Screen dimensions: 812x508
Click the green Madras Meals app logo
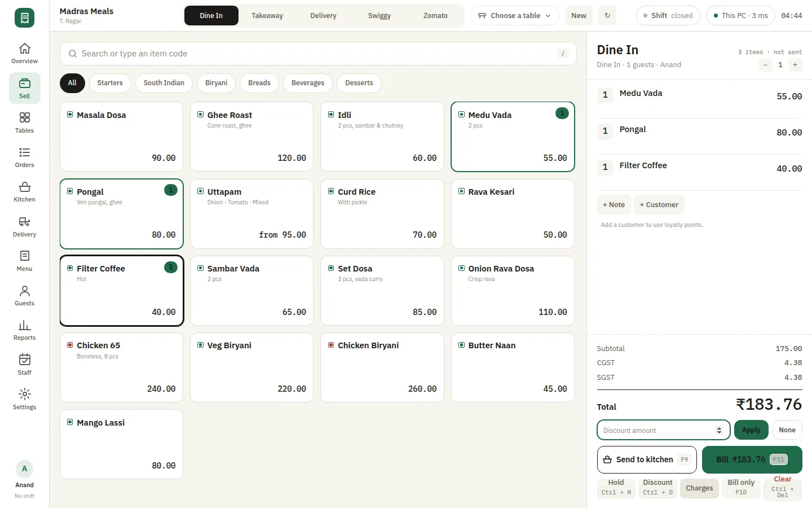tap(24, 18)
